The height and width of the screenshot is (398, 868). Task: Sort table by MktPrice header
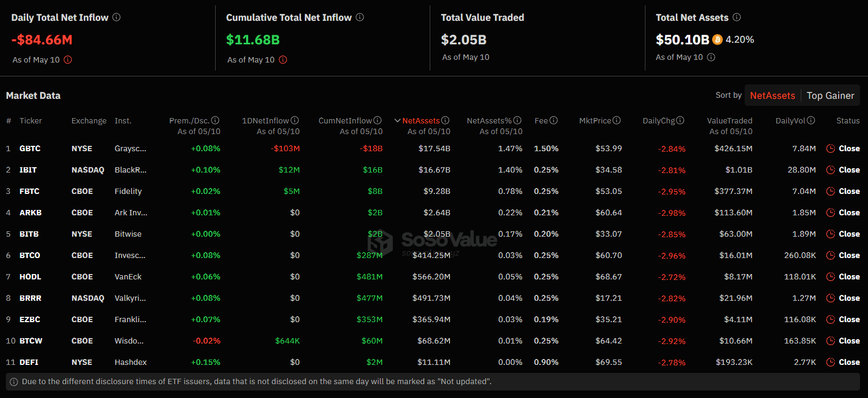(595, 121)
